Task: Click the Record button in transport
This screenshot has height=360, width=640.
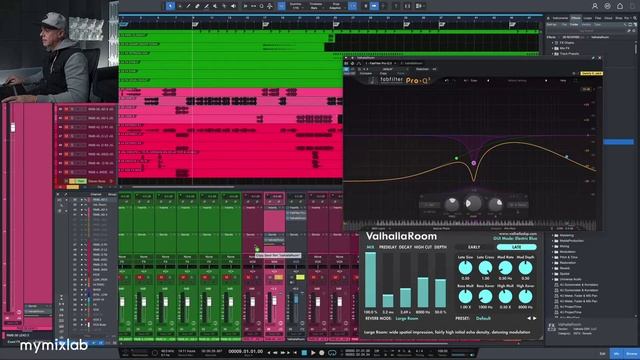Action: pyautogui.click(x=322, y=353)
